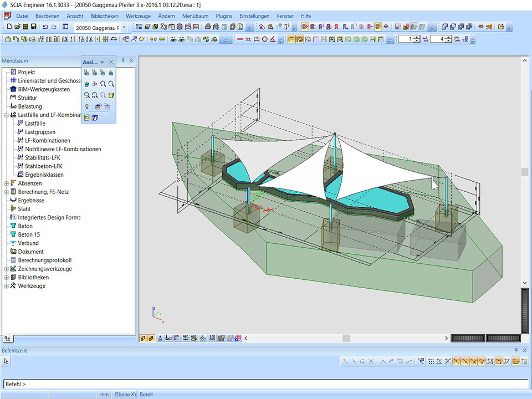This screenshot has height=399, width=532.
Task: Click the Print icon in top toolbar
Action: point(207,27)
